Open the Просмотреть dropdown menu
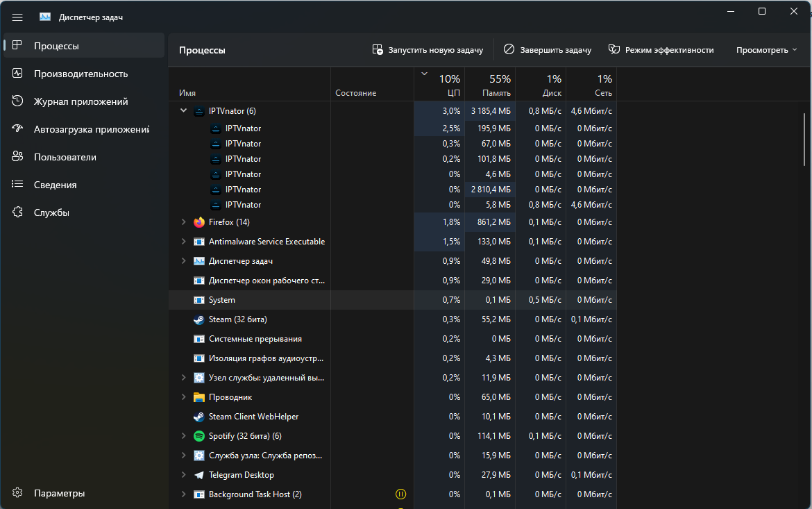 (766, 50)
